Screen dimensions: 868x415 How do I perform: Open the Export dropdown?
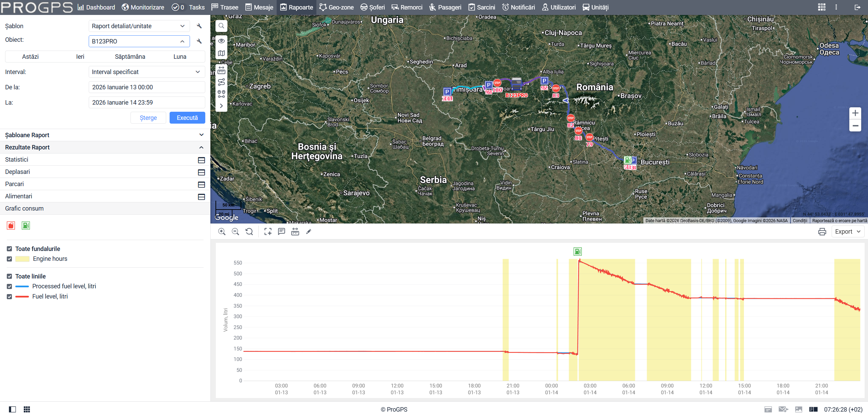pos(847,232)
